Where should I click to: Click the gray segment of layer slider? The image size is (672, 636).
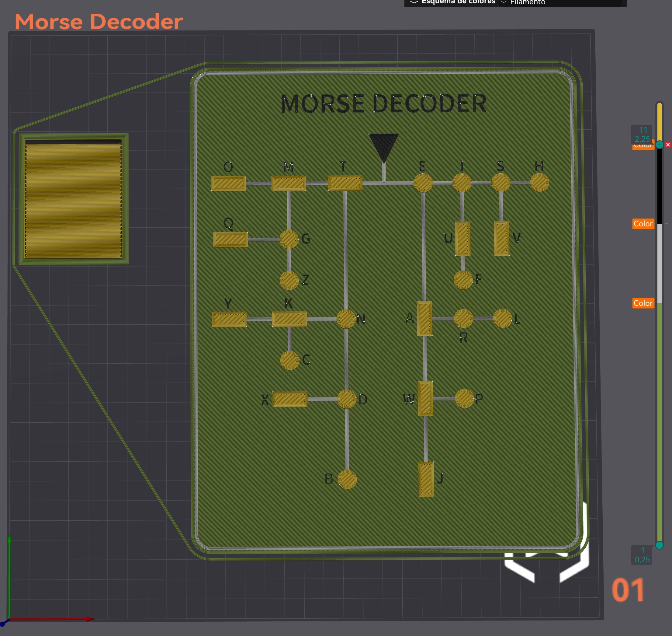[660, 264]
